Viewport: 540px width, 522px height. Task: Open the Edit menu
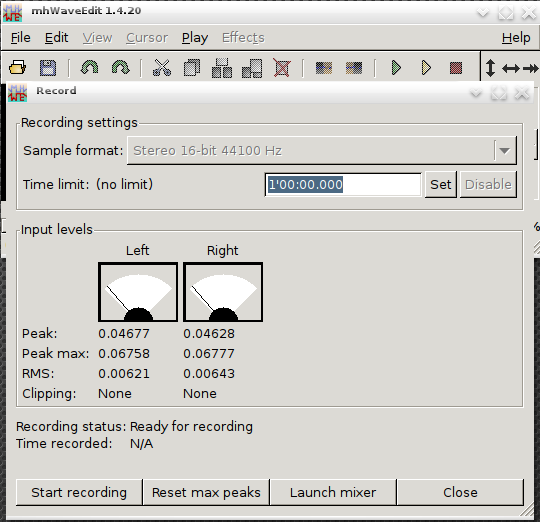click(x=56, y=38)
